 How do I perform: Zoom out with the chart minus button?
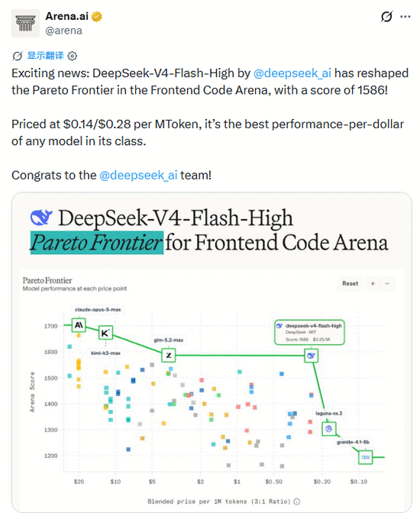(387, 283)
